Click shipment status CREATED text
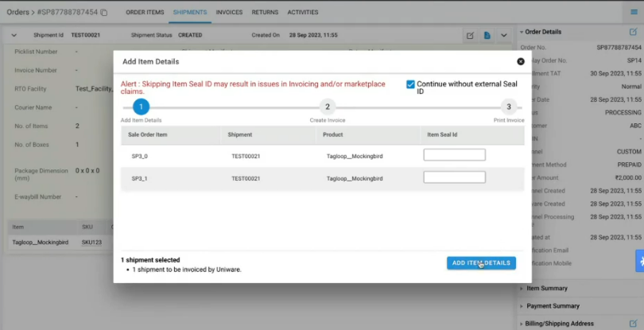Viewport: 644px width, 330px height. [x=190, y=35]
